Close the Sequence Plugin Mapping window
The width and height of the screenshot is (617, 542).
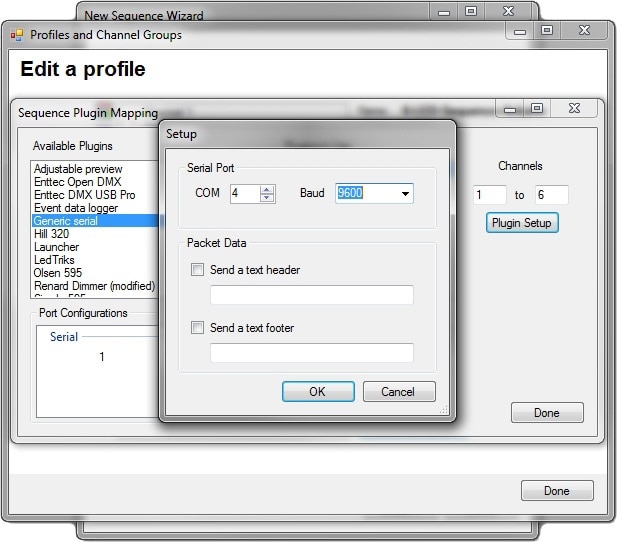point(574,109)
